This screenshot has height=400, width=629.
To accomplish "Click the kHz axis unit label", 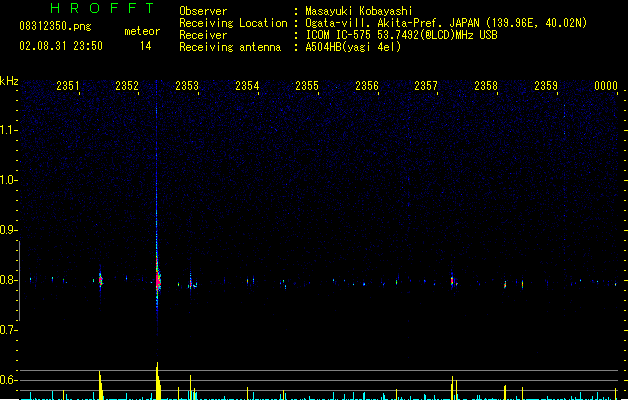I will 9,81.
